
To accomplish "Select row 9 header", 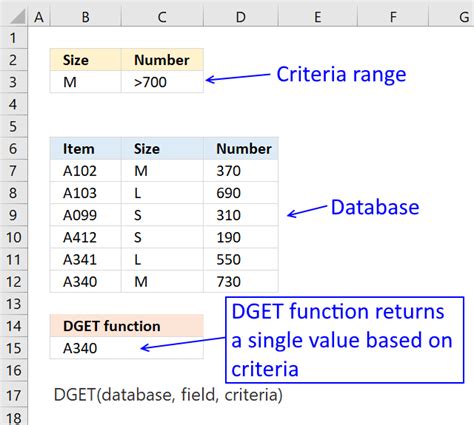I will coord(13,215).
